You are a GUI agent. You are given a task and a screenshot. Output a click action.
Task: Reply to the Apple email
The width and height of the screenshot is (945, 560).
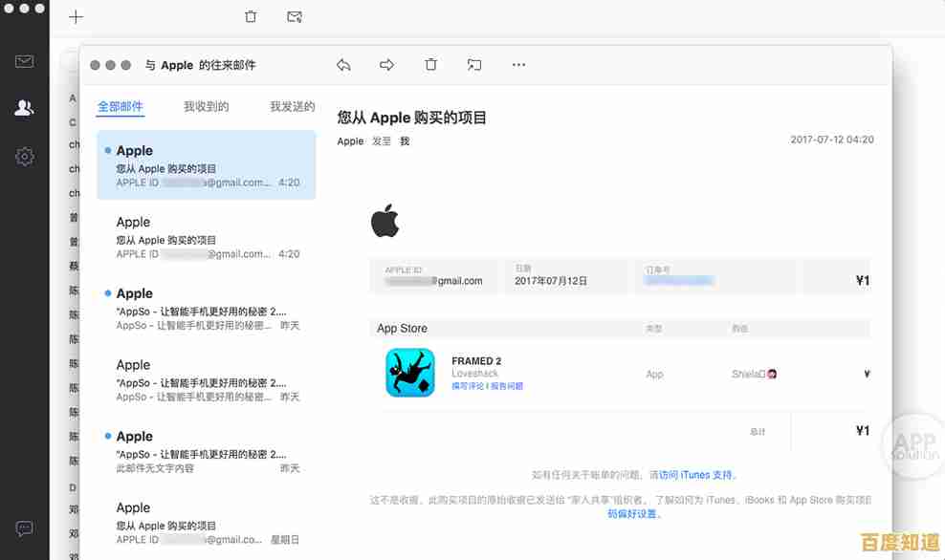(343, 64)
